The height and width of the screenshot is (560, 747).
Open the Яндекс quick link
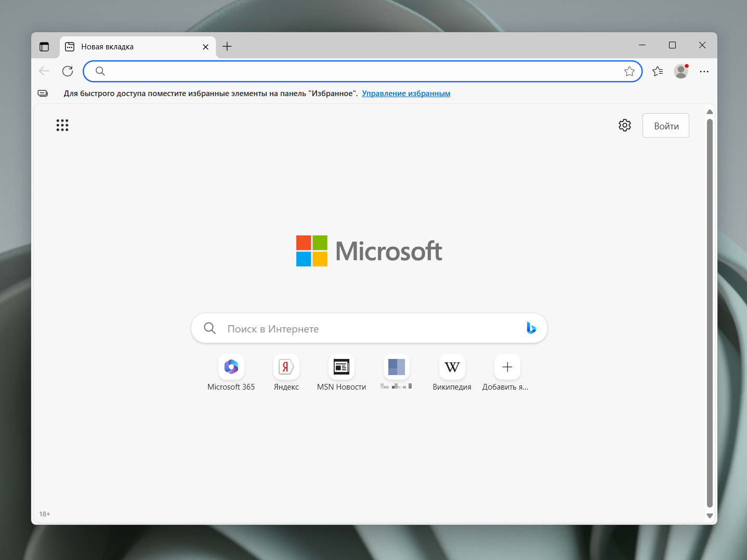tap(286, 367)
